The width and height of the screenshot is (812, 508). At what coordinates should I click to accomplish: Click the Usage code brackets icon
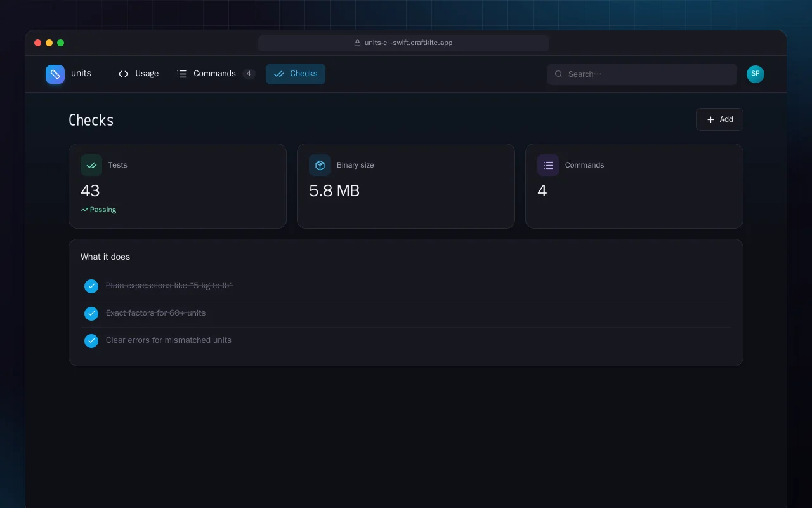click(123, 74)
